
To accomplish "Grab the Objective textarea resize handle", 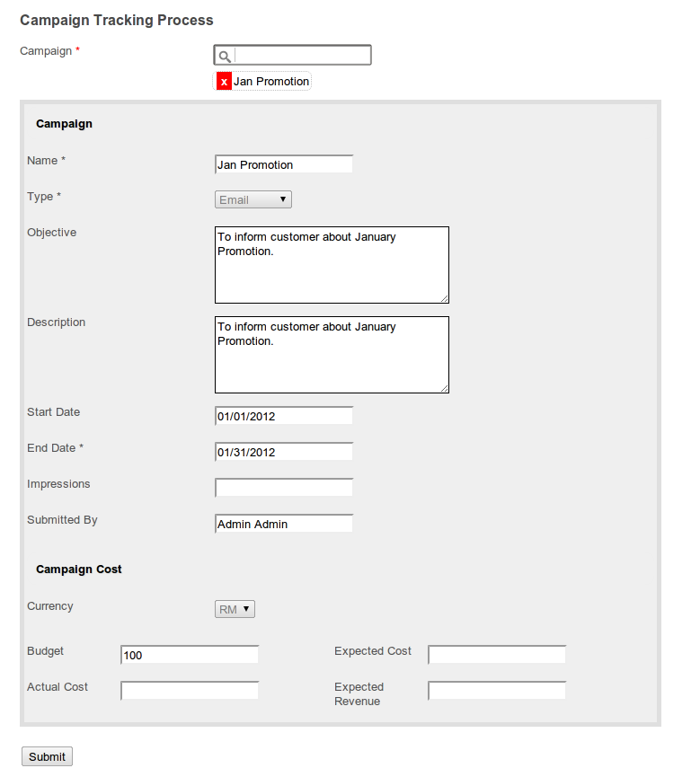I will point(444,297).
